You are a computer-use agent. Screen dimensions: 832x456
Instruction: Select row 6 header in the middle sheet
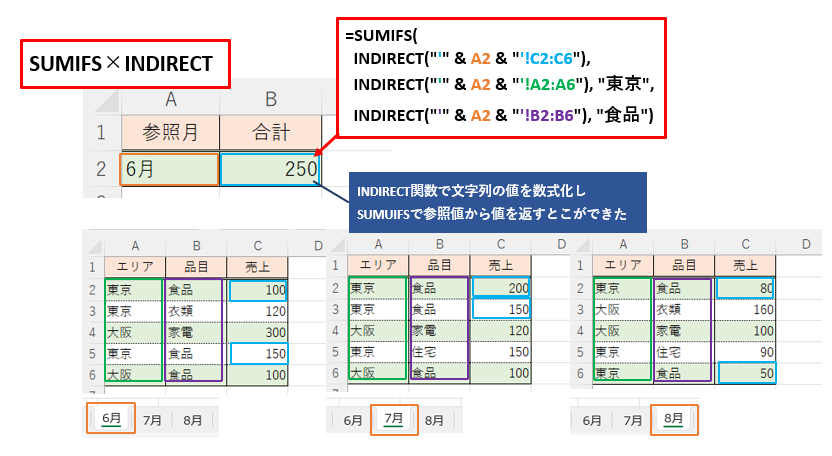[335, 373]
